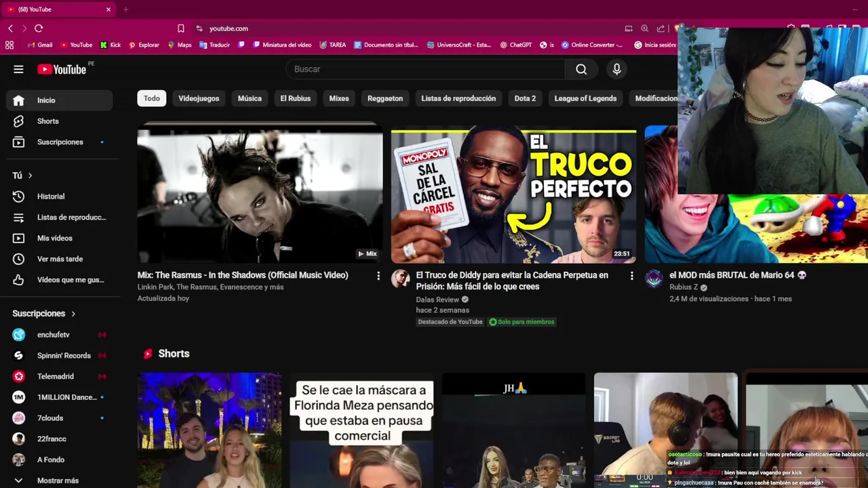This screenshot has width=868, height=488.
Task: Open the Dalas Review channel avatar
Action: (x=401, y=279)
